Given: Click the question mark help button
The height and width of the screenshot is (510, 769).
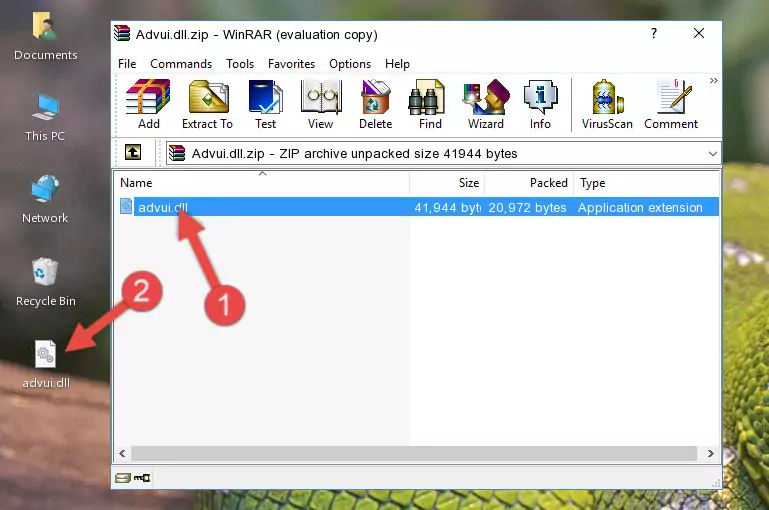Looking at the screenshot, I should coord(654,33).
